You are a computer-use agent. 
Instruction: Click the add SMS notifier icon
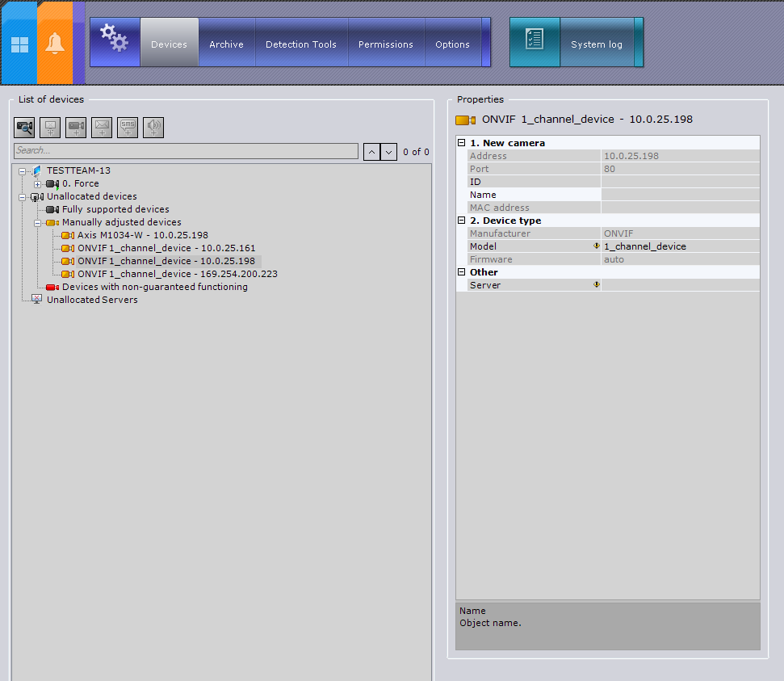click(x=128, y=127)
